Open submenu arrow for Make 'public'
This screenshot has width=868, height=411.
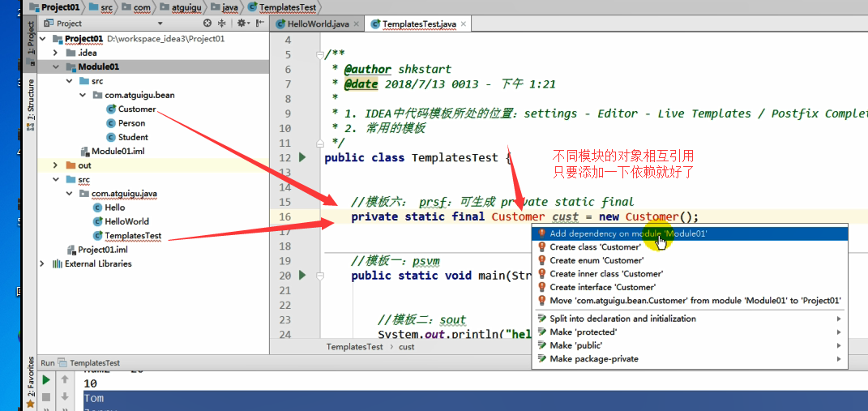tap(839, 345)
